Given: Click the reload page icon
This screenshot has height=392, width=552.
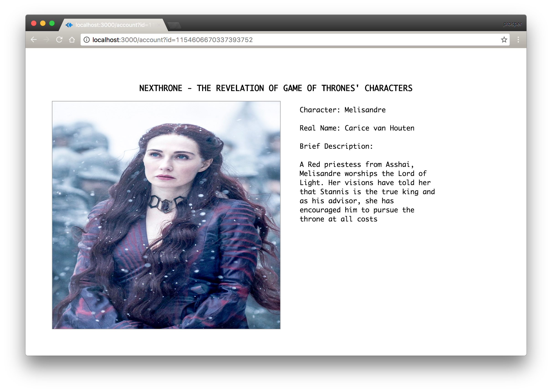Looking at the screenshot, I should coord(60,40).
